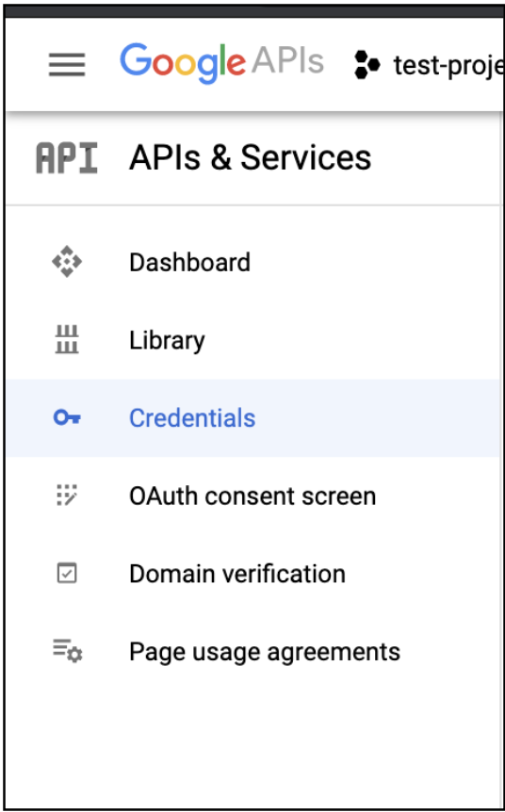Click the API badge icon
Viewport: 505px width, 812px height.
(x=67, y=158)
